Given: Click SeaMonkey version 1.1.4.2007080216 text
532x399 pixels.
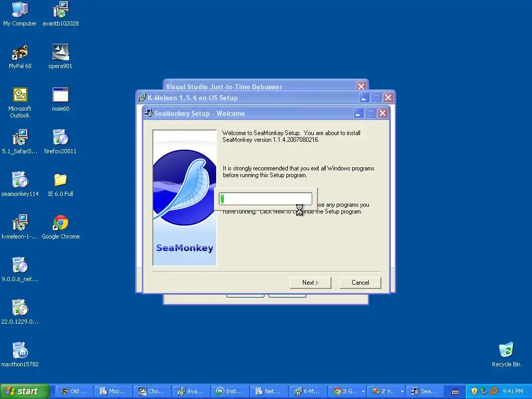Looking at the screenshot, I should 270,140.
